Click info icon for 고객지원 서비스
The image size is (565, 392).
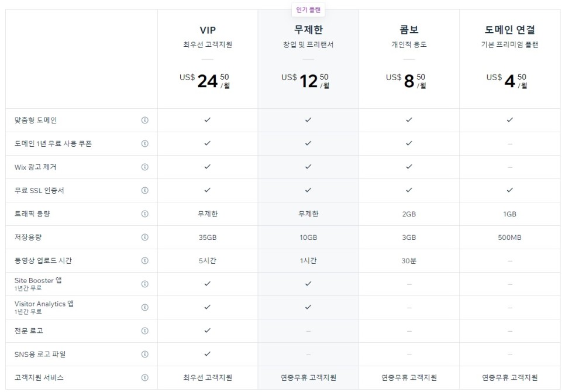coord(144,377)
